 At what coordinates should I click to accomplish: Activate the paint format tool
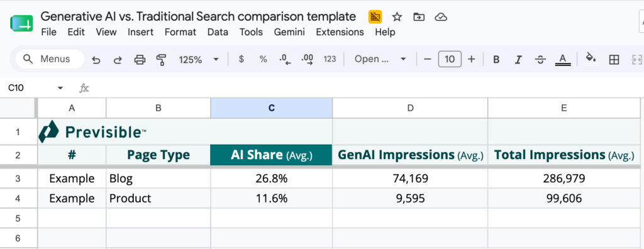tap(161, 60)
